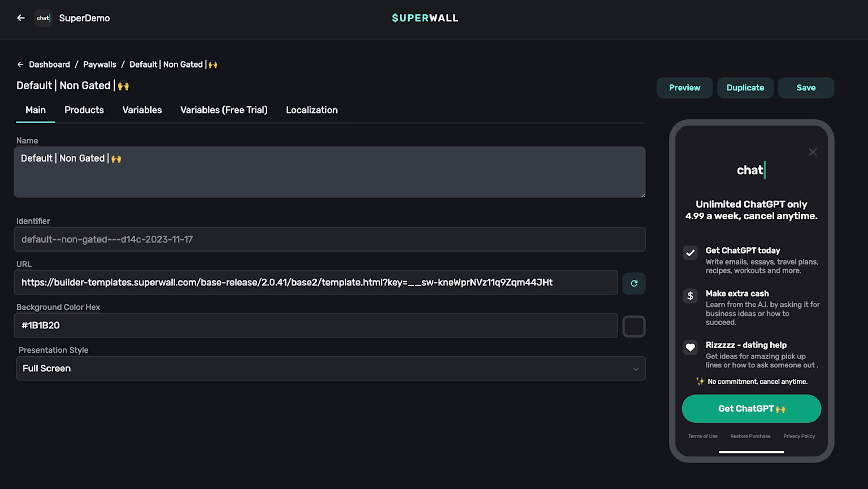868x489 pixels.
Task: Click the Default | Non Gated breadcrumb item
Action: 173,64
